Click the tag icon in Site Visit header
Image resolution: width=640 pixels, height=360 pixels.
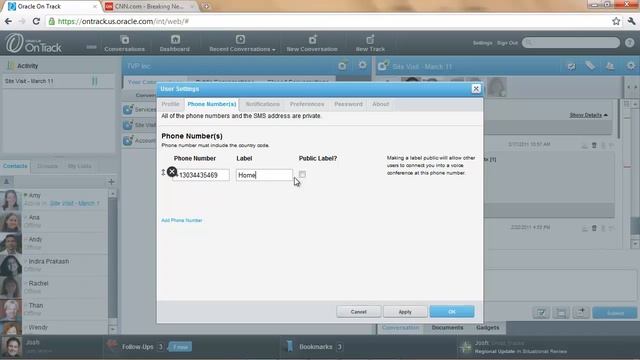pos(590,66)
